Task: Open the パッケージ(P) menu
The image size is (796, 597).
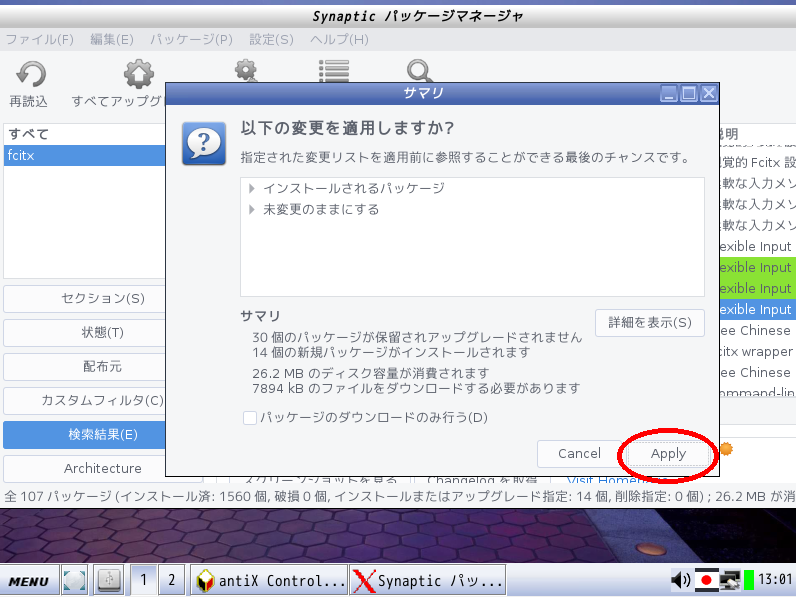Action: pos(191,39)
